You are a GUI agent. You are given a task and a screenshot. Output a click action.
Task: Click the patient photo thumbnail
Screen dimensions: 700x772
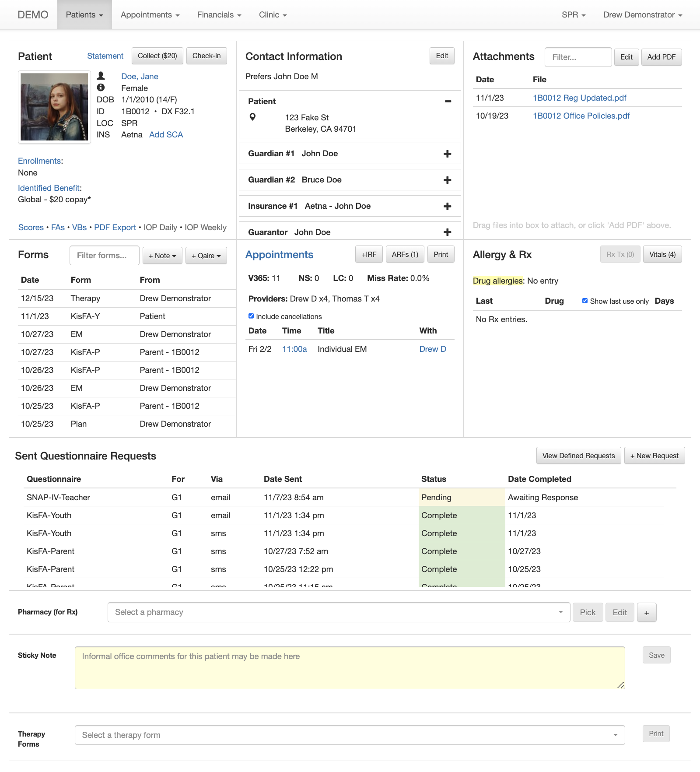(54, 107)
